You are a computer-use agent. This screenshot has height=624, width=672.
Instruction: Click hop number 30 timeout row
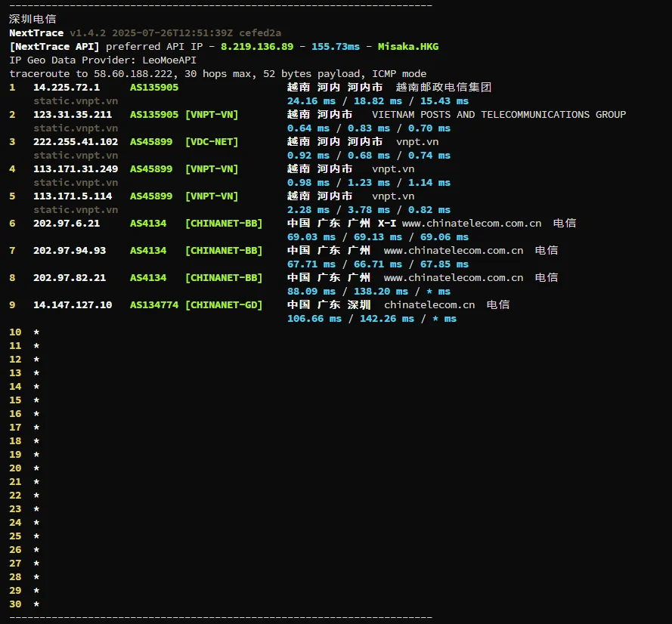click(x=24, y=604)
